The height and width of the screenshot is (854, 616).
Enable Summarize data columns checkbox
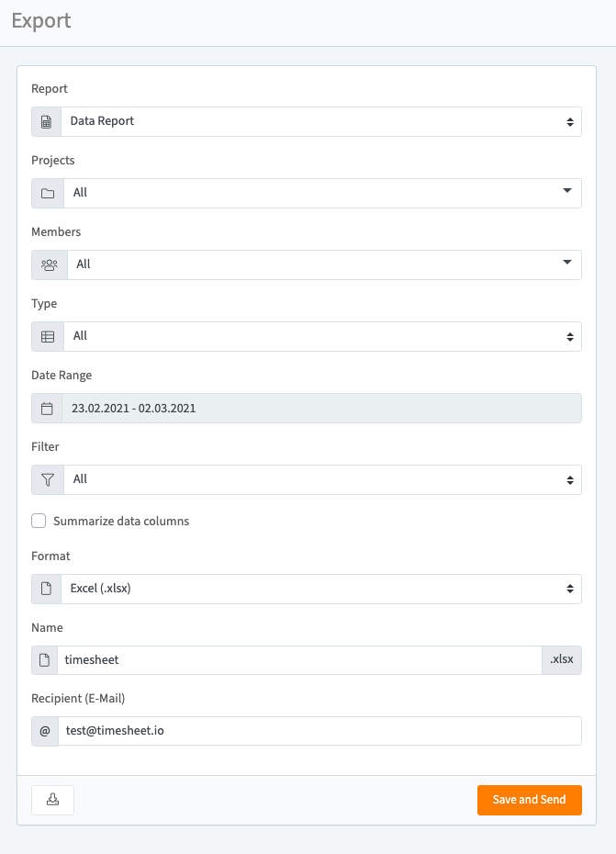(x=39, y=522)
